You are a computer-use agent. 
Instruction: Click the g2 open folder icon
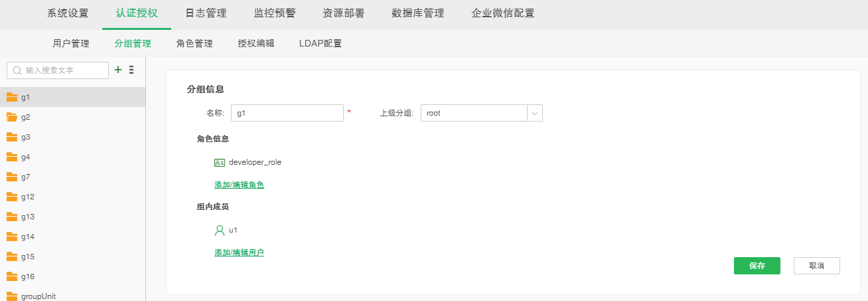click(x=12, y=117)
